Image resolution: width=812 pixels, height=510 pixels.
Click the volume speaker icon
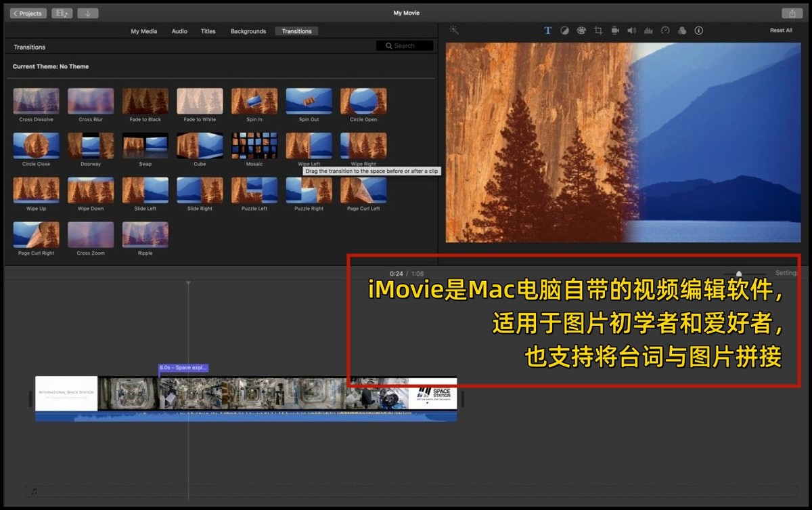[631, 30]
